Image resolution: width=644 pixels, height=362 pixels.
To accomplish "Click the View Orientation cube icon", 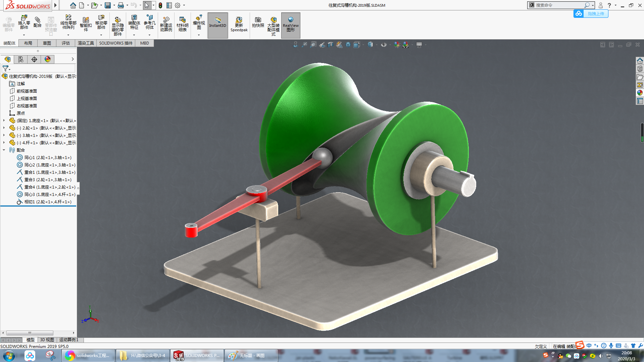I will [x=357, y=45].
